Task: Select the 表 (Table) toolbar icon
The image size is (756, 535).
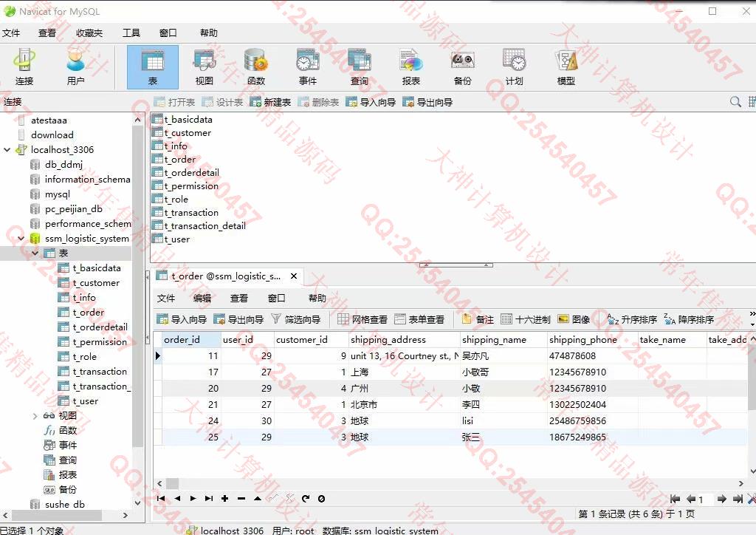Action: click(x=152, y=67)
